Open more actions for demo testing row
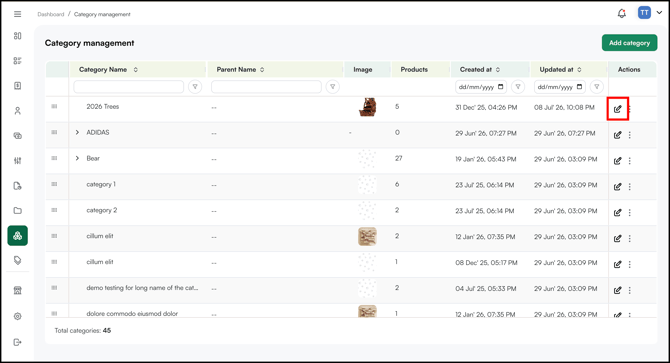Viewport: 670px width, 363px height. 629,290
